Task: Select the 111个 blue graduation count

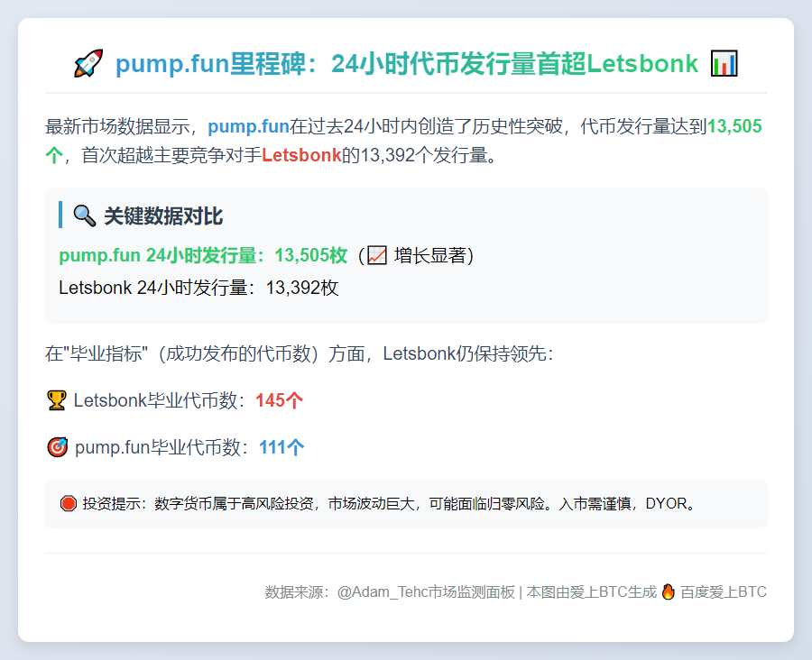Action: [281, 447]
